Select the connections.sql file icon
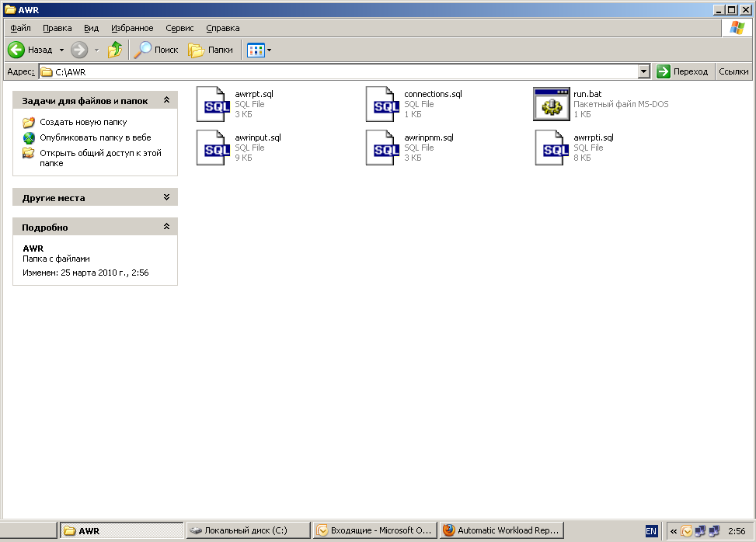The height and width of the screenshot is (542, 756). click(382, 104)
